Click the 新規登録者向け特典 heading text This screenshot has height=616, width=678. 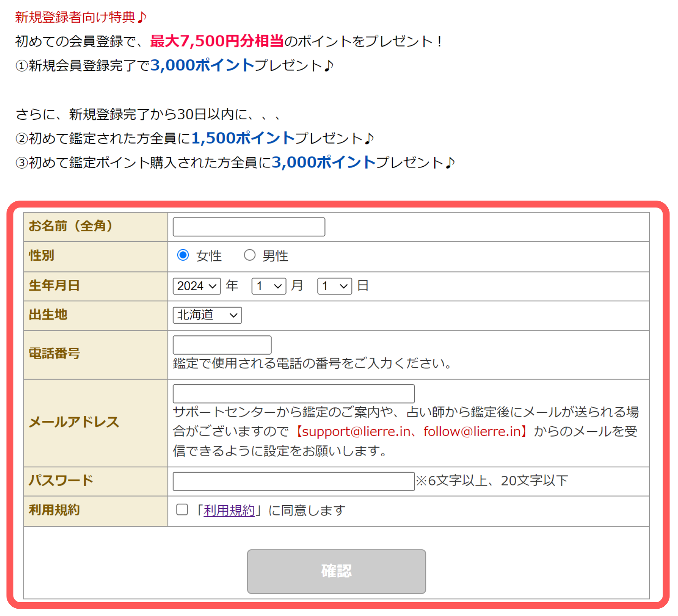pos(76,17)
